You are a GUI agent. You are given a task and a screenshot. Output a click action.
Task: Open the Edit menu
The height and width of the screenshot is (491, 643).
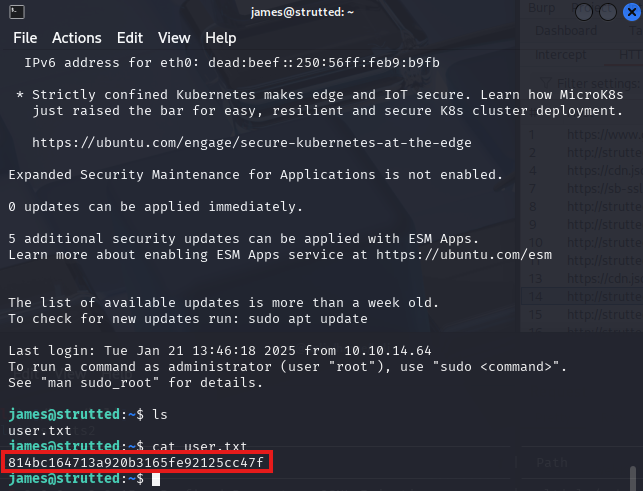(x=130, y=38)
